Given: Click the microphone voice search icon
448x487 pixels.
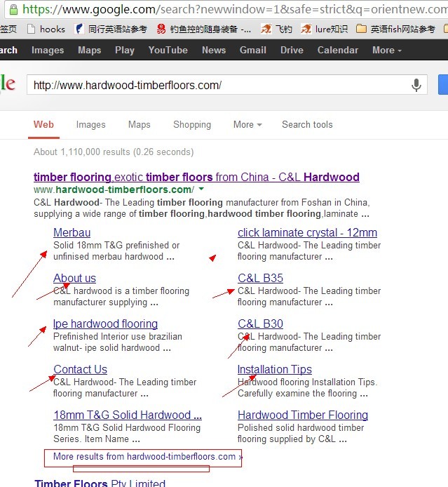Looking at the screenshot, I should (416, 85).
